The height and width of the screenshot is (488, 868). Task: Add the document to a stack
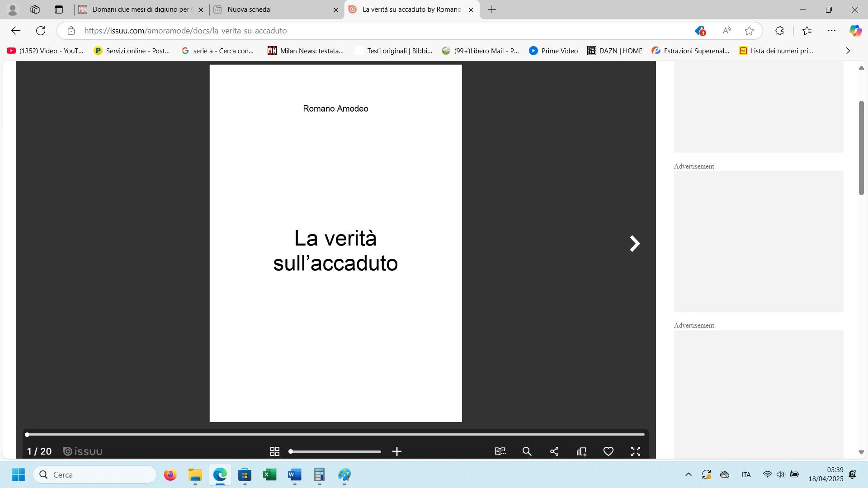click(581, 451)
